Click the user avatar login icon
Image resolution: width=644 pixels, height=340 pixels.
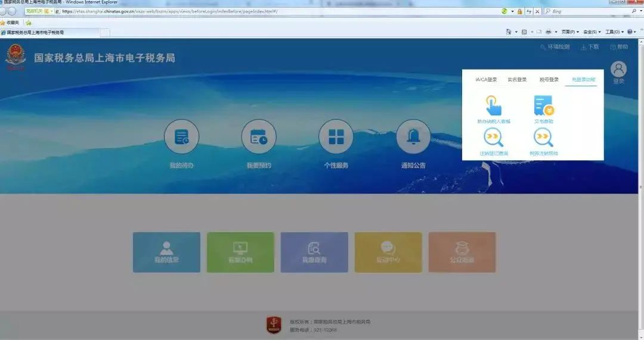[618, 69]
